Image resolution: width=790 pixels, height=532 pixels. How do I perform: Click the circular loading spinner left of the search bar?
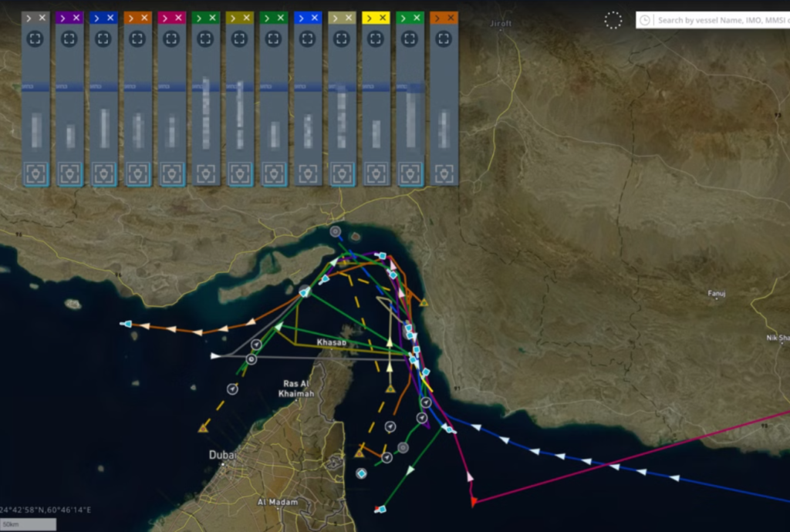click(x=613, y=20)
